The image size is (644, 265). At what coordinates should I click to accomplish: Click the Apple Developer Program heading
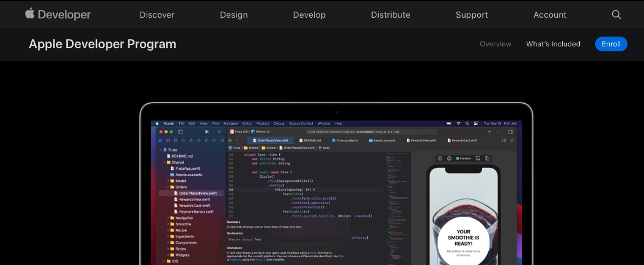[x=102, y=44]
